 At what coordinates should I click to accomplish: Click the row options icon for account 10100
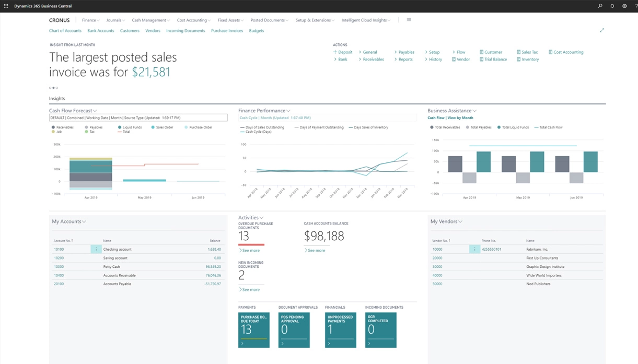point(96,250)
